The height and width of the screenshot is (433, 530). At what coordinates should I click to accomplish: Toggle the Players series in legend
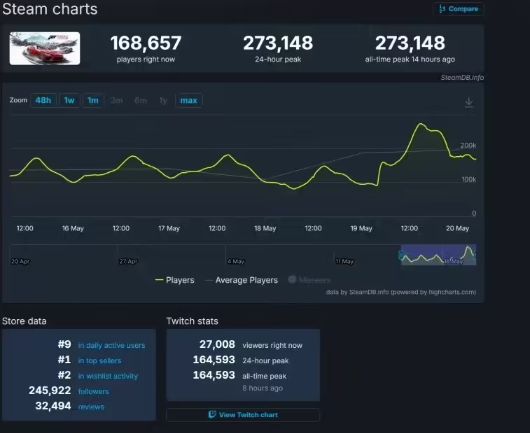tap(175, 280)
